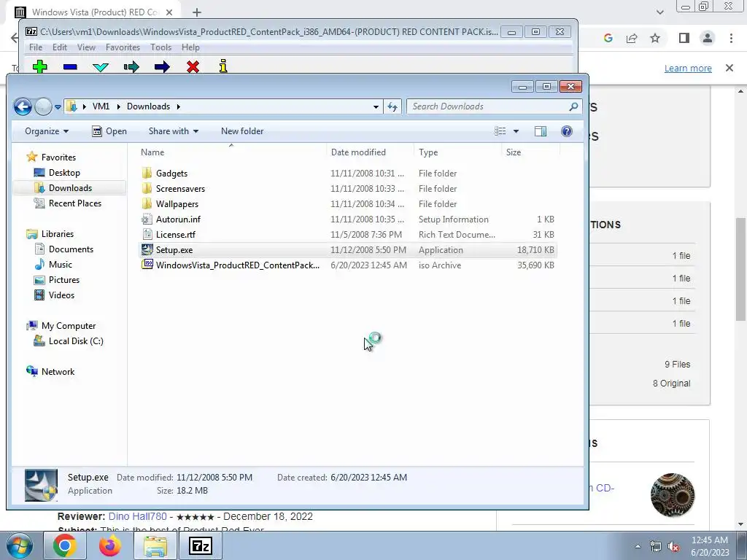Go back with Explorer's Back arrow button
Screen dimensions: 747x560
click(x=23, y=106)
